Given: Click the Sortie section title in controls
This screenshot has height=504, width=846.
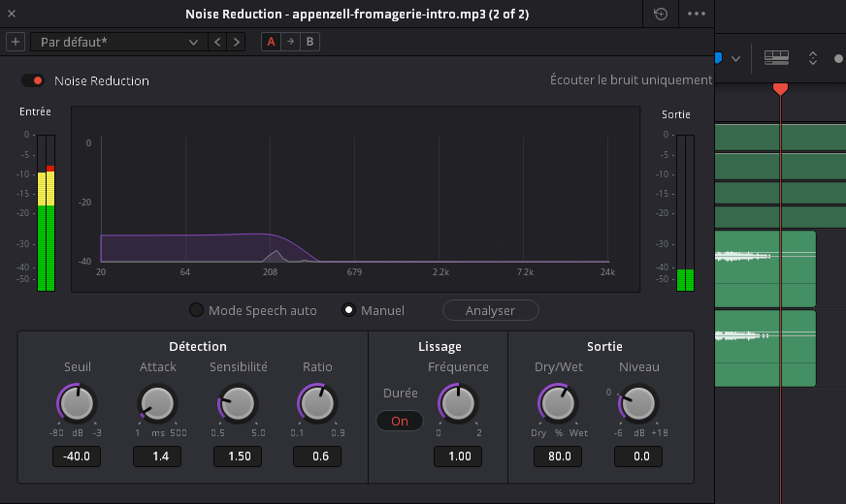Looking at the screenshot, I should coord(604,347).
